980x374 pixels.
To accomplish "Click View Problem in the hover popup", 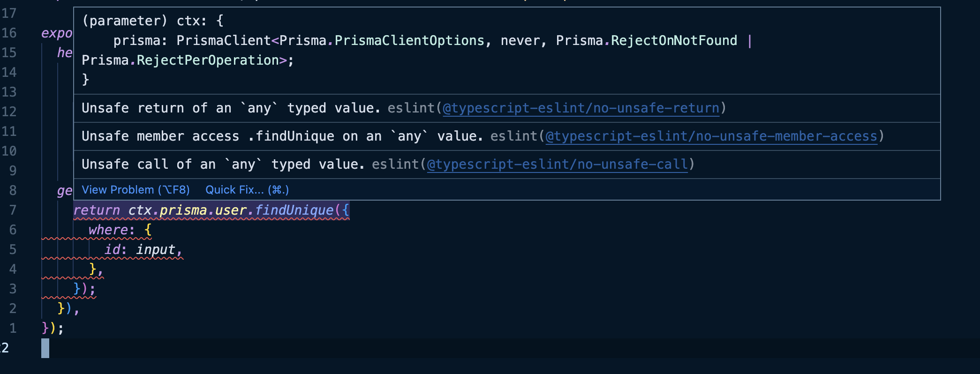I will pyautogui.click(x=136, y=190).
